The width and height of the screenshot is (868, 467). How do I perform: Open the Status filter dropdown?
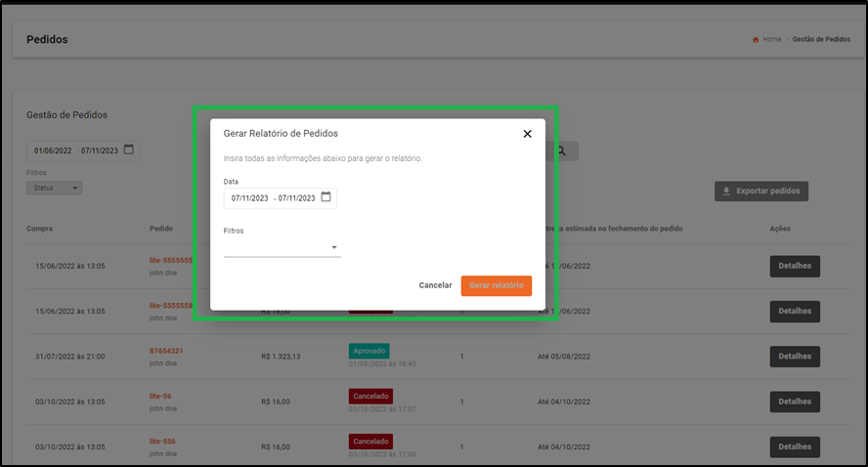[x=55, y=189]
